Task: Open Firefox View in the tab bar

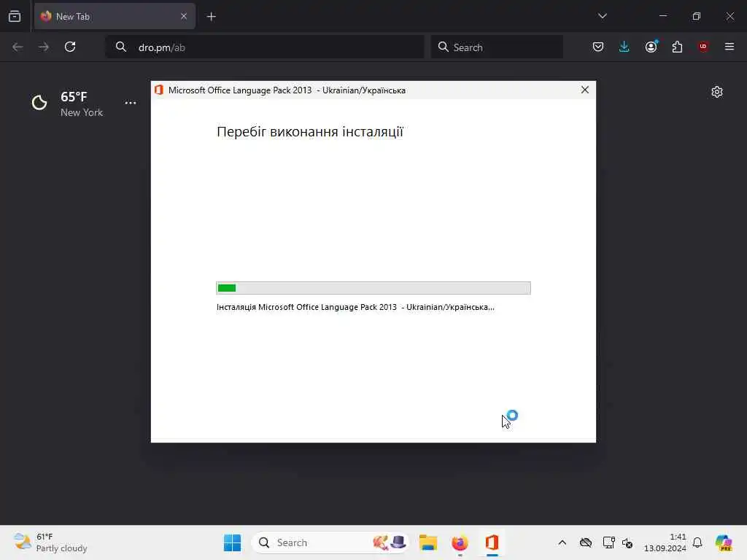Action: click(15, 16)
